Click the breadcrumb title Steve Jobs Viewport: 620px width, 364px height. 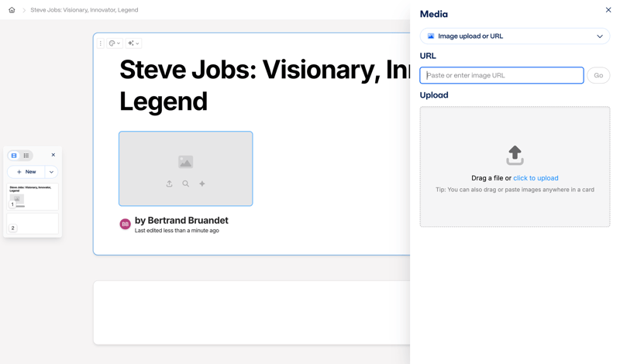tap(84, 10)
